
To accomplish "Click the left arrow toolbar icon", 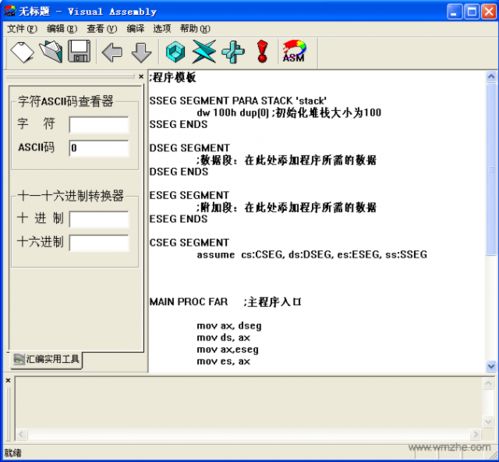I will point(112,52).
